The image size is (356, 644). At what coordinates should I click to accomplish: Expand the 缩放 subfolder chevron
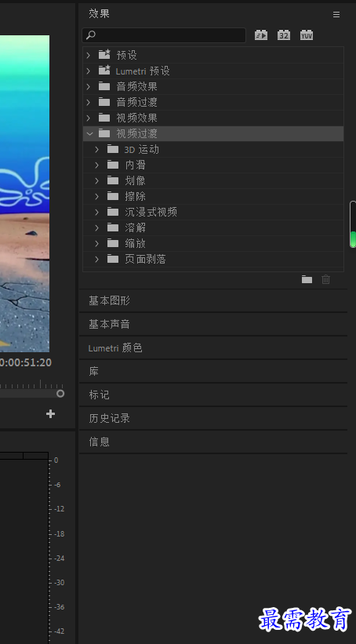97,243
